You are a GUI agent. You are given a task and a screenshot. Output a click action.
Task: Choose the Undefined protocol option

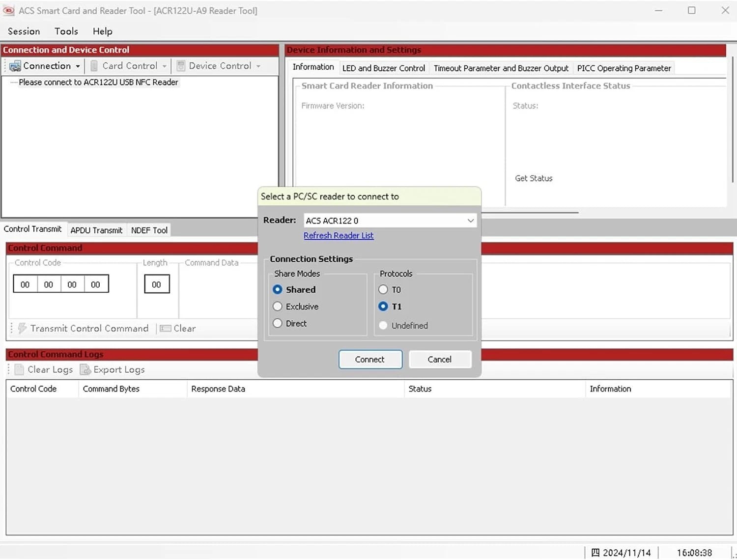click(x=383, y=325)
